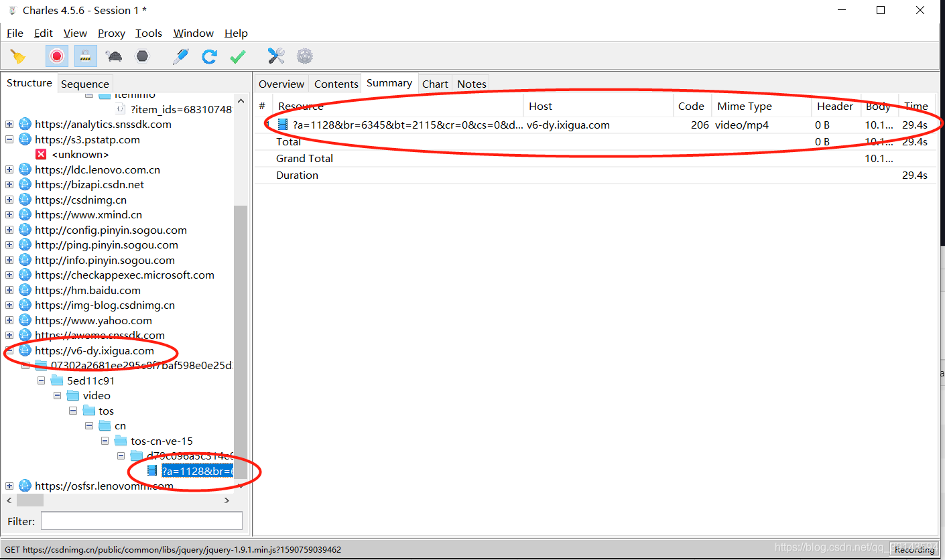Sort by the Header column header

(x=835, y=106)
